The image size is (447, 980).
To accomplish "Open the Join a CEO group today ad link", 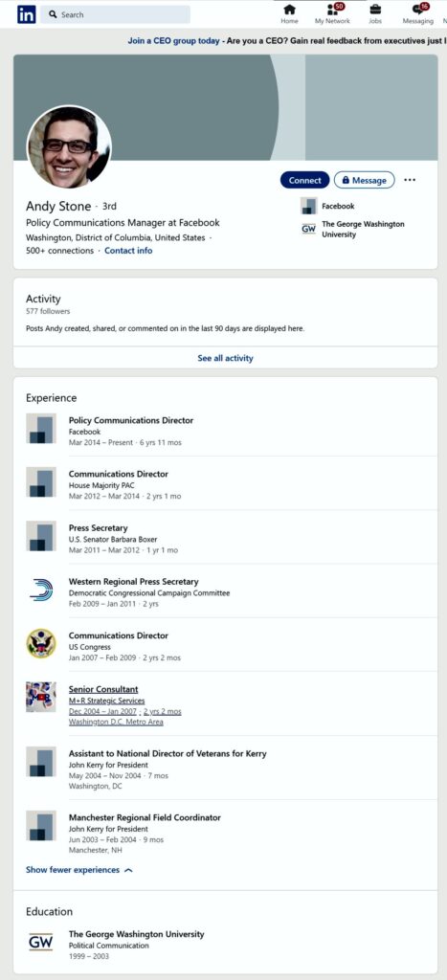I will tap(174, 41).
